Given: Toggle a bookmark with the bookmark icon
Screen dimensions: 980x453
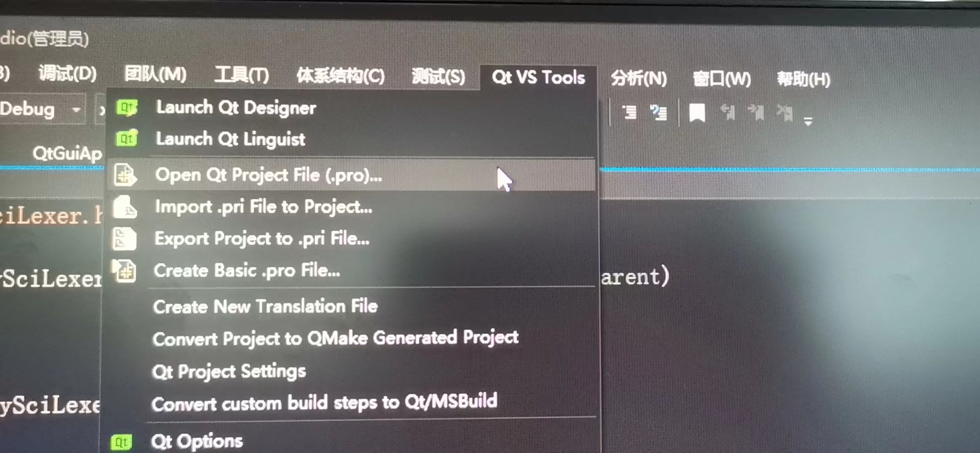Looking at the screenshot, I should (x=696, y=112).
